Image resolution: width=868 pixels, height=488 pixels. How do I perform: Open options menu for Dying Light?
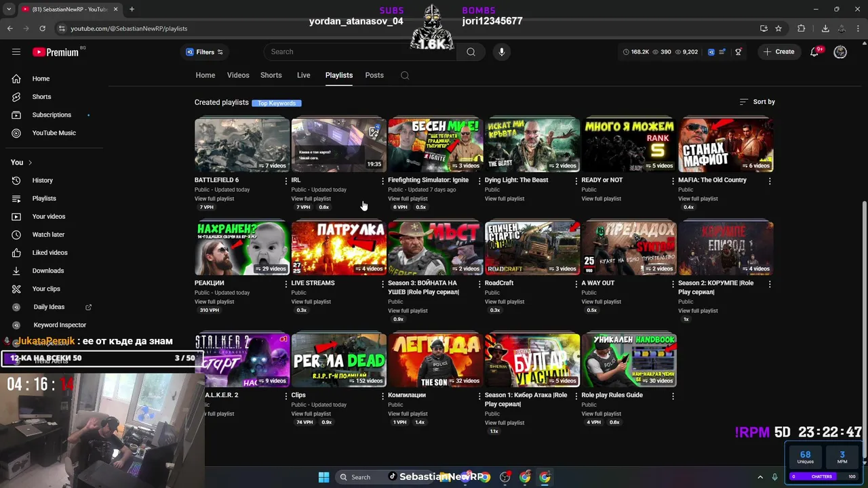[576, 181]
